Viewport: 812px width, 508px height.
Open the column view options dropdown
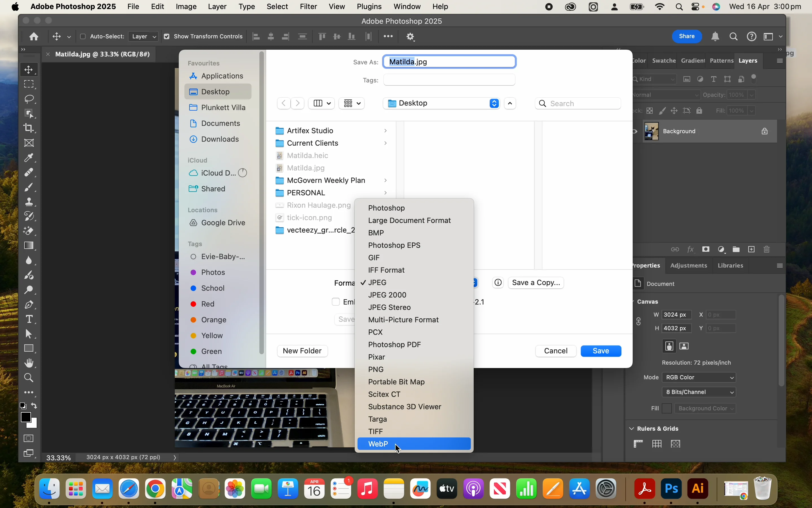pos(321,103)
